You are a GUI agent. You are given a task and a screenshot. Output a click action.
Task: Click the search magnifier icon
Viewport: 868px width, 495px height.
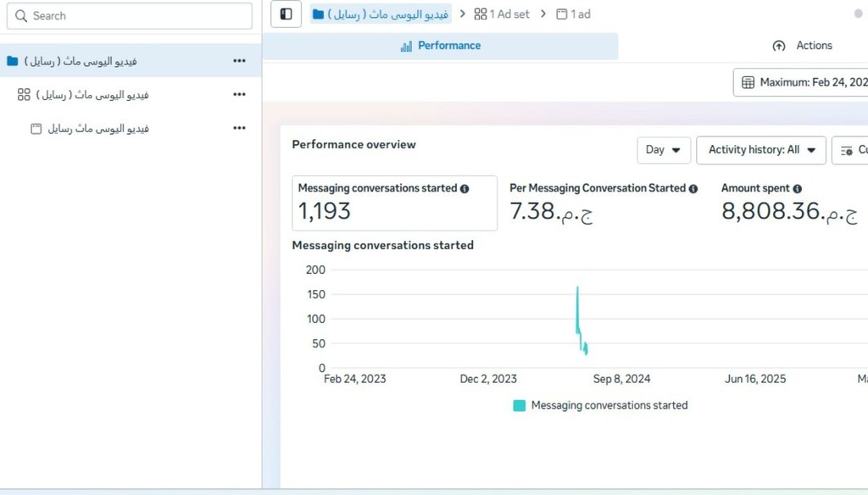point(21,16)
